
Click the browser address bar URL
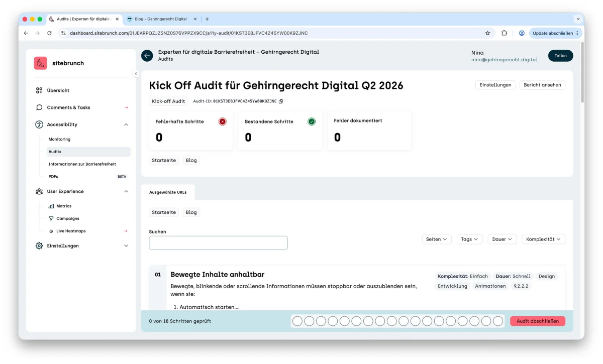189,33
